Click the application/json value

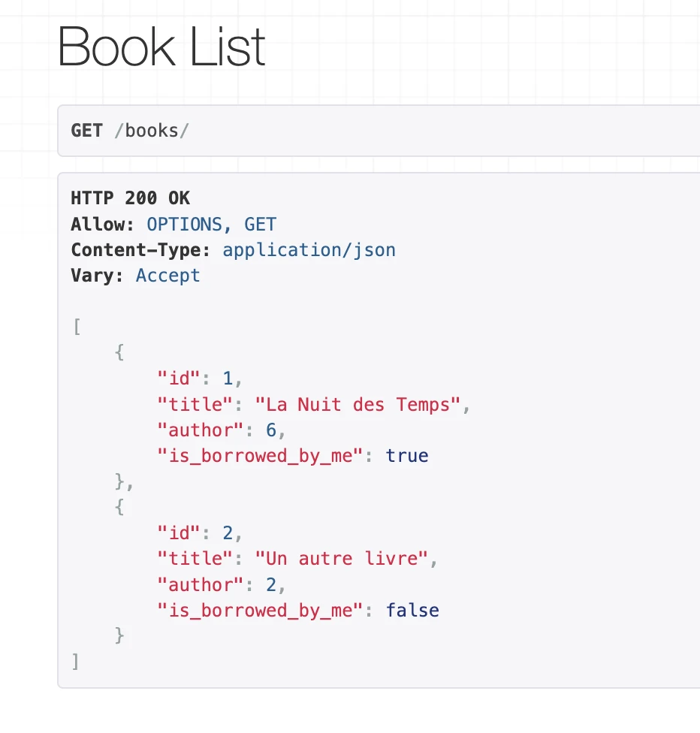click(309, 249)
